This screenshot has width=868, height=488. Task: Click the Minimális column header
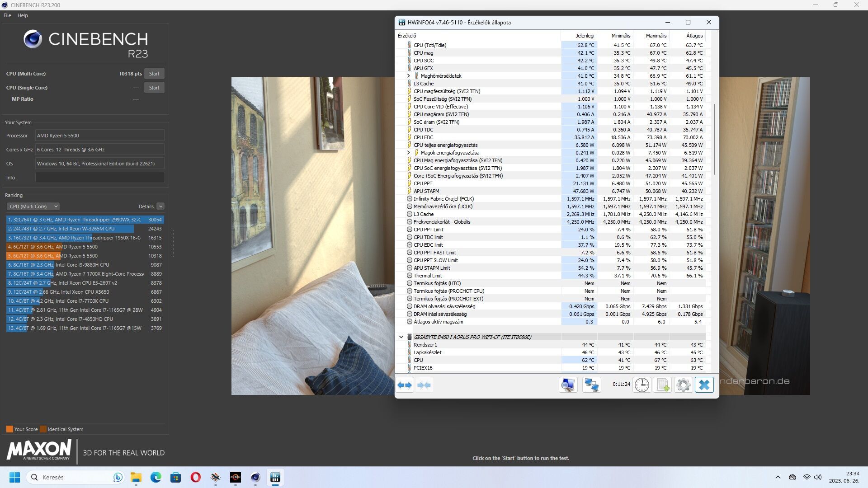click(x=615, y=36)
